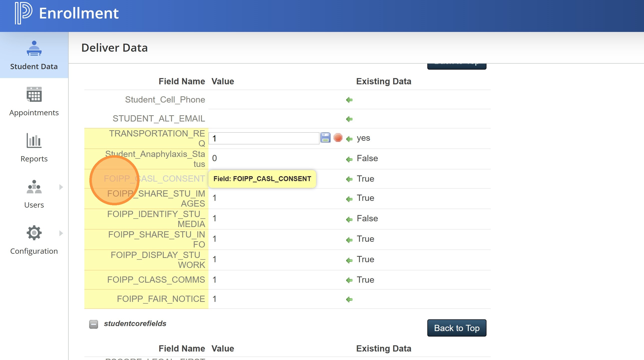Select Student Data in sidebar
This screenshot has width=644, height=360.
(34, 55)
